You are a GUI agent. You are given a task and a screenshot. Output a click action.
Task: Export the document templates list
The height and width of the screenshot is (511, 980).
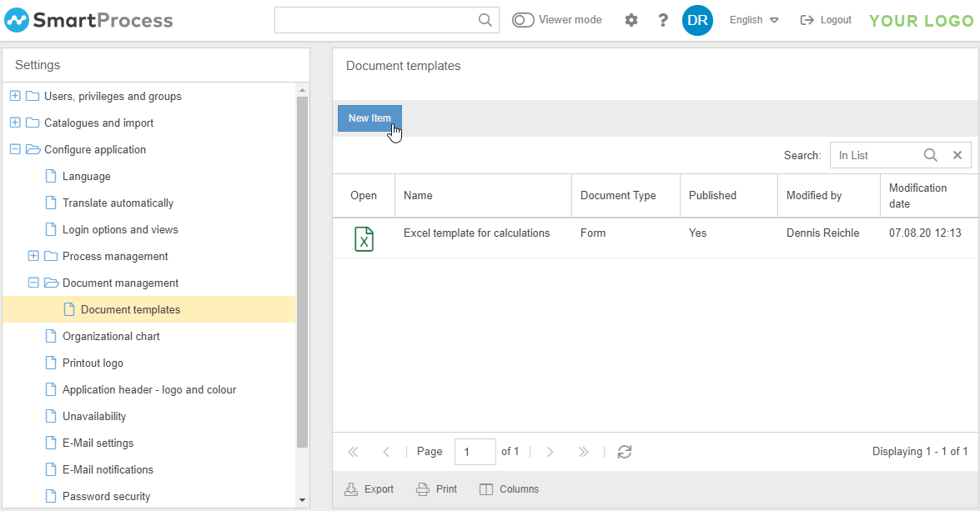(369, 489)
